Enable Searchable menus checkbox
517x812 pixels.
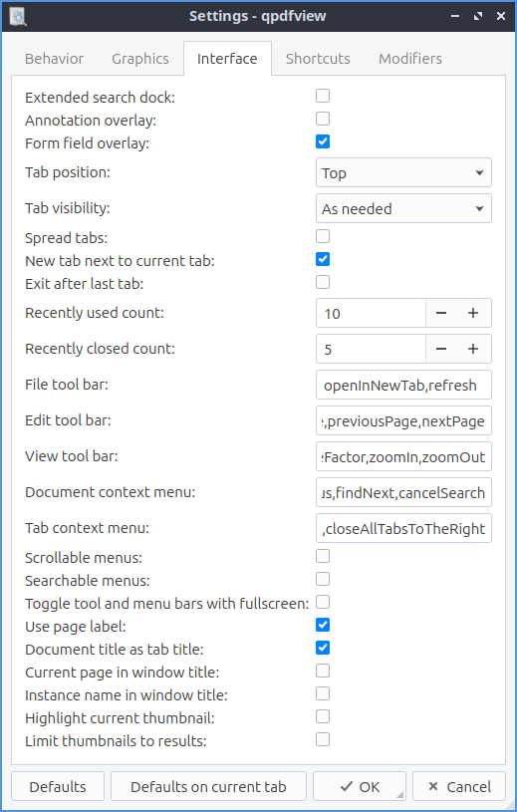click(x=323, y=579)
